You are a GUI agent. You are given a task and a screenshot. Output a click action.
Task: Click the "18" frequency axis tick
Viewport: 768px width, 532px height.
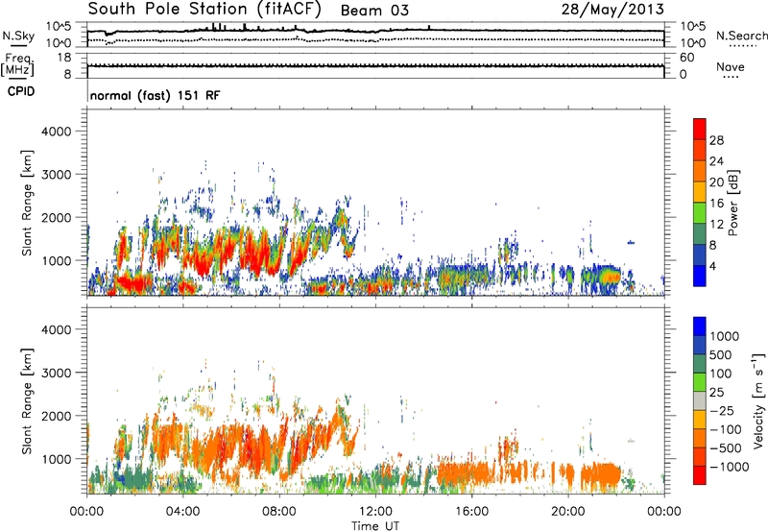[64, 58]
